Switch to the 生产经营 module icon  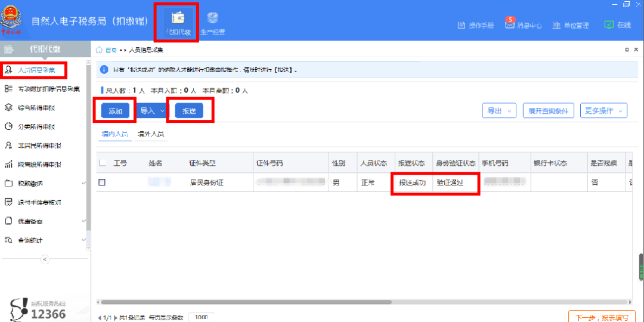coord(212,23)
